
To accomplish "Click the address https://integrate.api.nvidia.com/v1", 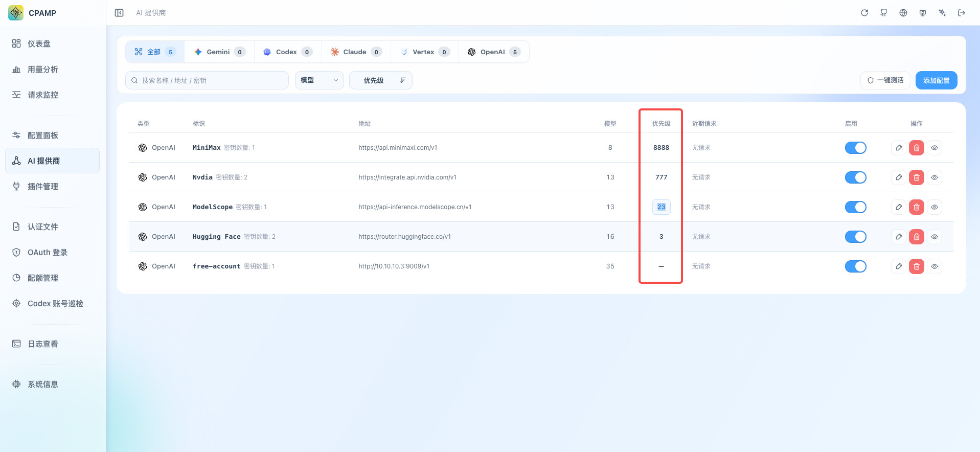I will [x=407, y=177].
